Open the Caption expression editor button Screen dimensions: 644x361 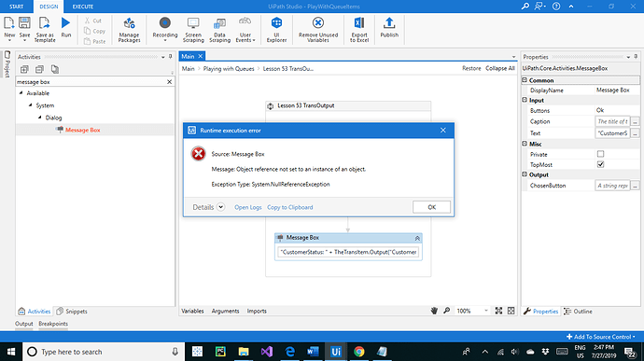point(635,121)
